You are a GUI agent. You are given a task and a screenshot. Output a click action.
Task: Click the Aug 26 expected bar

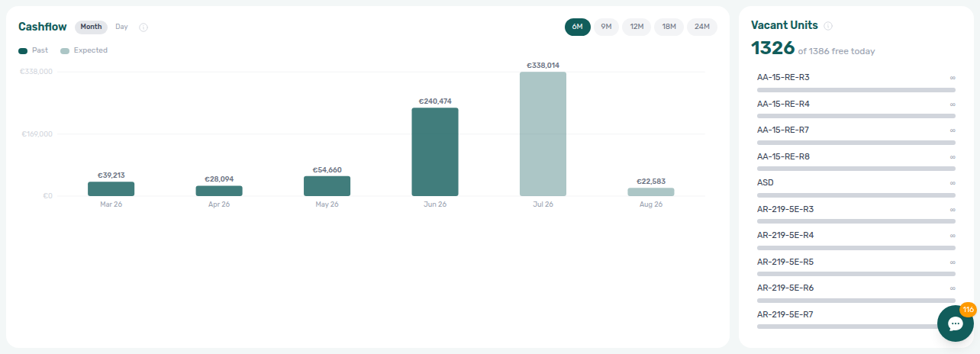click(651, 191)
